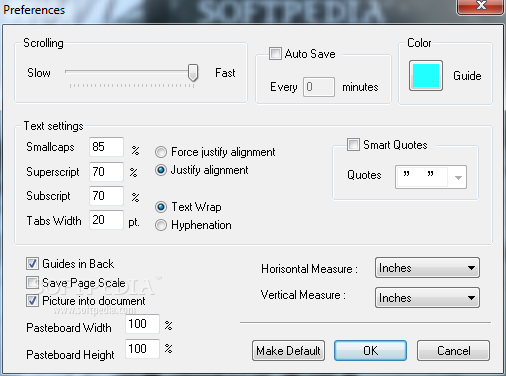The image size is (506, 376).
Task: Click the Scrolling speed slider thumb
Action: point(193,73)
